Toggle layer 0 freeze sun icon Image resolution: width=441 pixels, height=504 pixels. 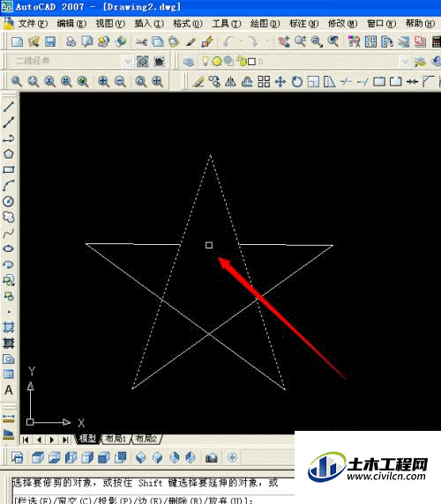pyautogui.click(x=217, y=61)
